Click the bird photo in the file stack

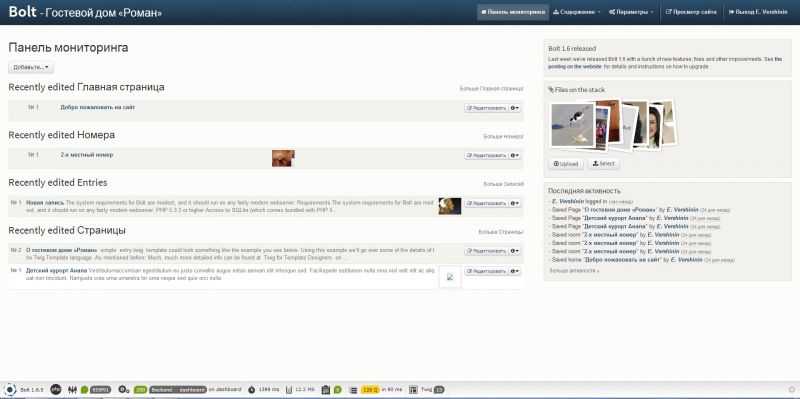coord(573,124)
